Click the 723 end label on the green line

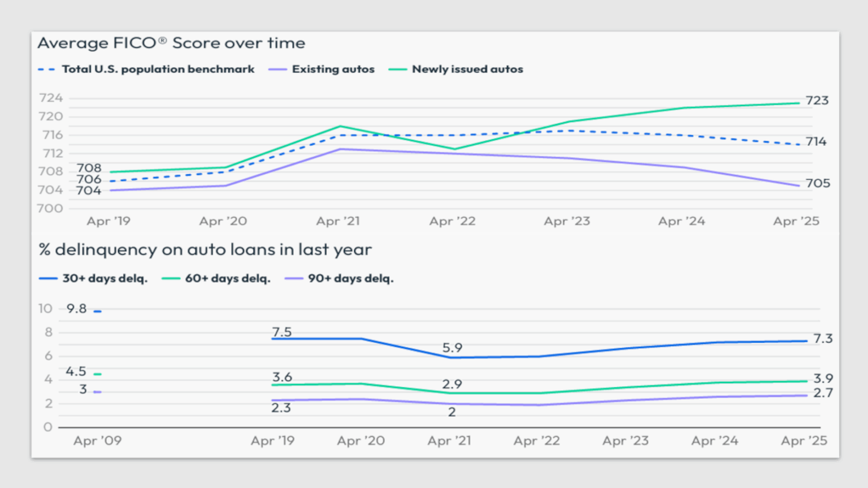click(x=817, y=101)
